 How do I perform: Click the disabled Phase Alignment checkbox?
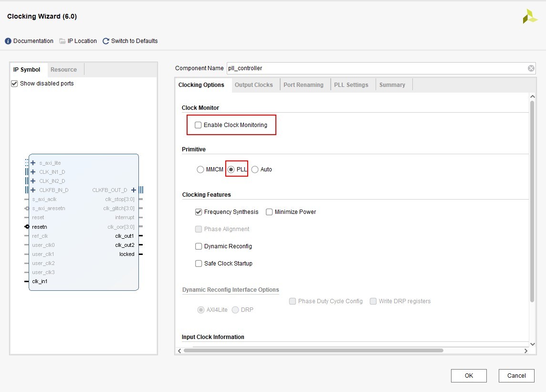(199, 229)
